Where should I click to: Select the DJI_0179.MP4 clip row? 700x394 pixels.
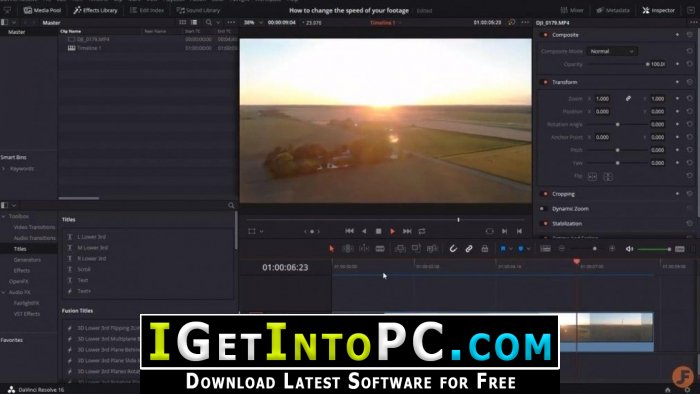click(x=147, y=39)
